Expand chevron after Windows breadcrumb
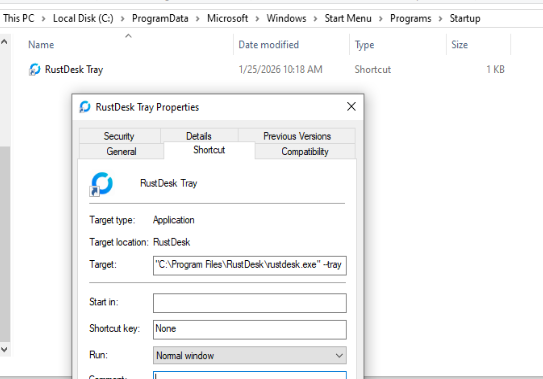The width and height of the screenshot is (543, 379). point(315,18)
